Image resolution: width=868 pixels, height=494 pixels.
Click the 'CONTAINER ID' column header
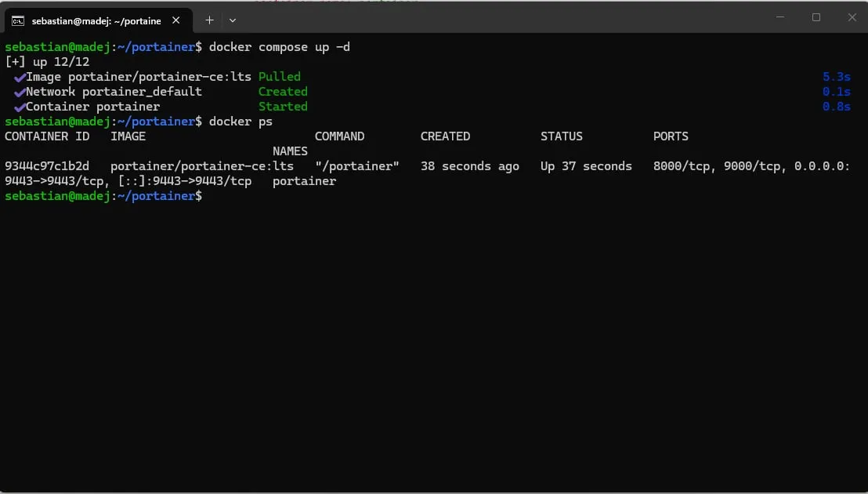(x=47, y=136)
